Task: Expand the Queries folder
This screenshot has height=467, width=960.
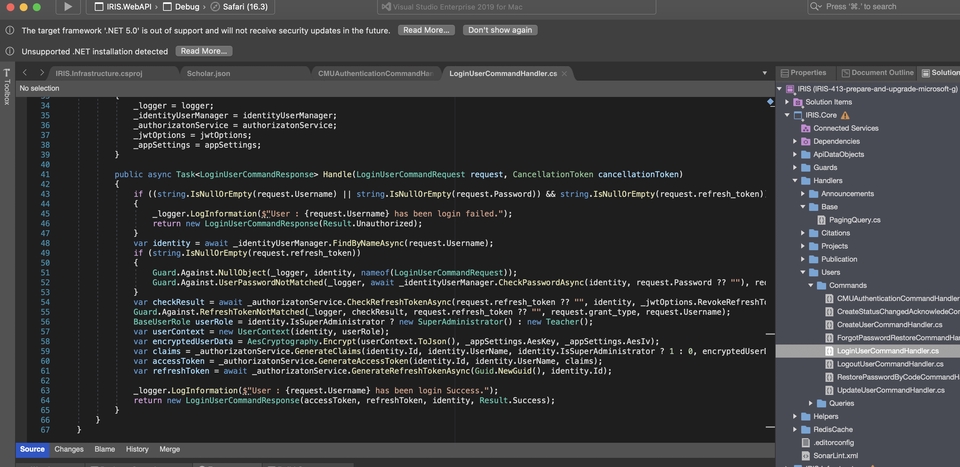Action: (x=811, y=403)
